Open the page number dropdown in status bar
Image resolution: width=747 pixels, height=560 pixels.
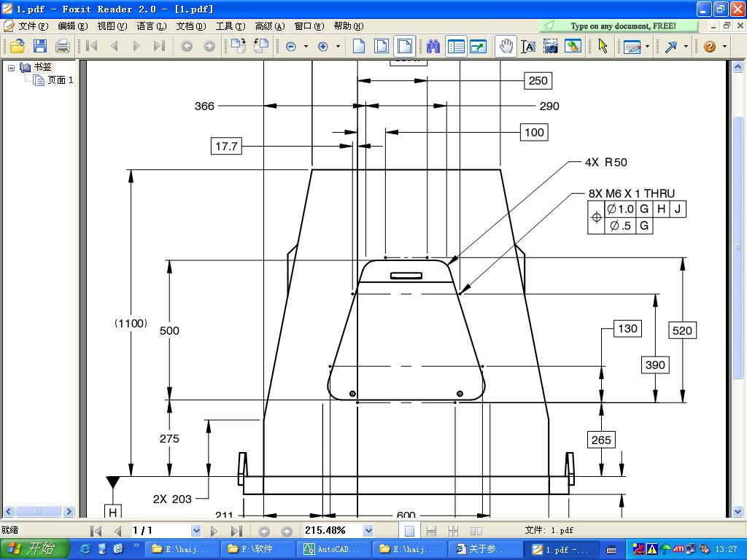point(196,531)
